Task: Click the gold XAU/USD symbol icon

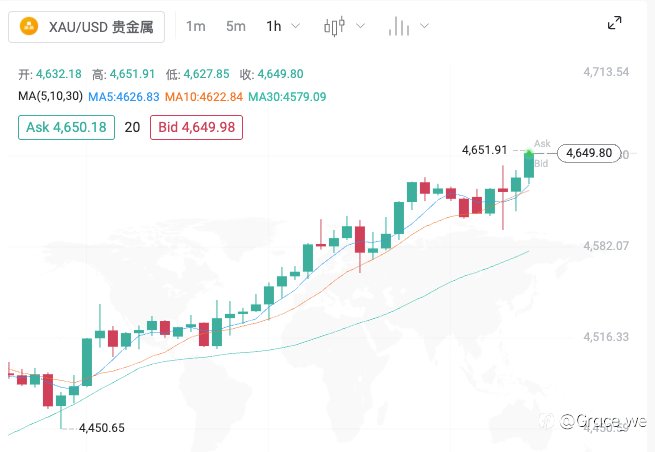Action: [x=29, y=26]
